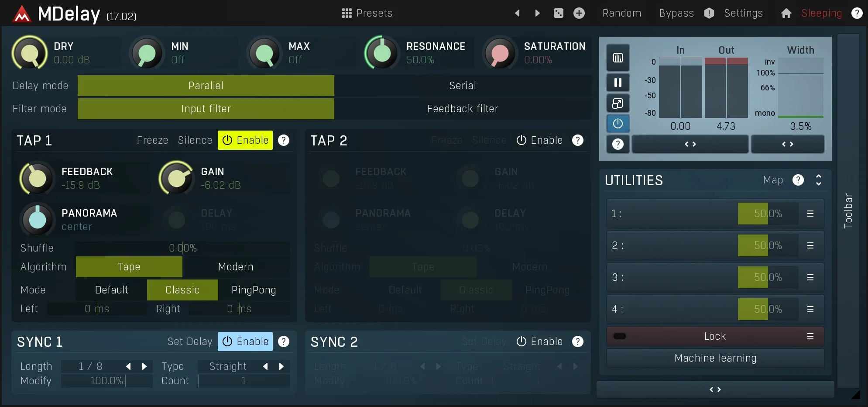The height and width of the screenshot is (407, 868).
Task: Click the meter power icon button
Action: point(618,124)
